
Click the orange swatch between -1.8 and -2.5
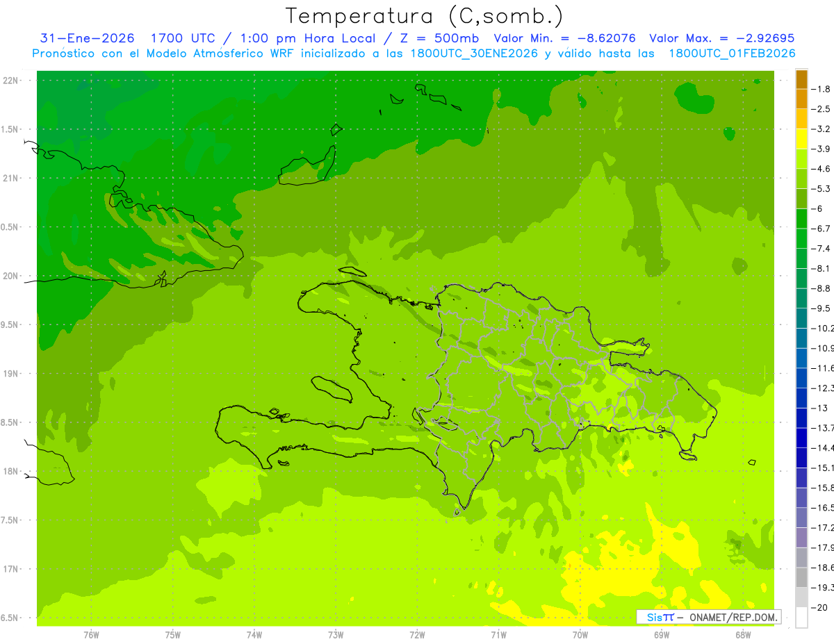pos(801,99)
